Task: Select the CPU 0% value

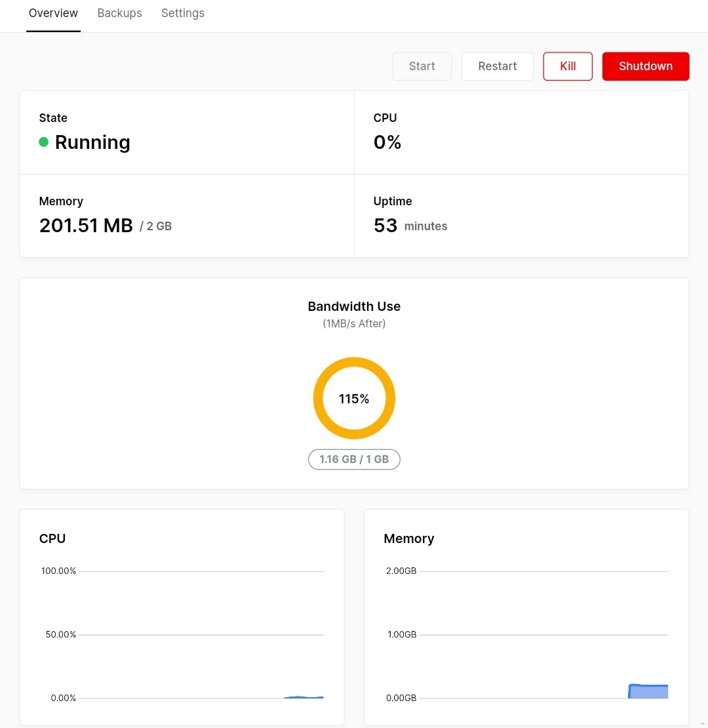Action: [387, 142]
